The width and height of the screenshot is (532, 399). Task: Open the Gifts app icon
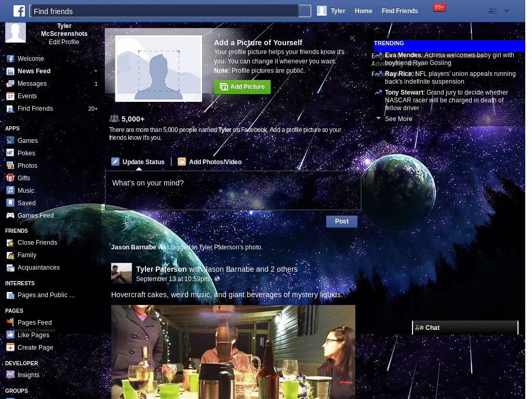[10, 178]
